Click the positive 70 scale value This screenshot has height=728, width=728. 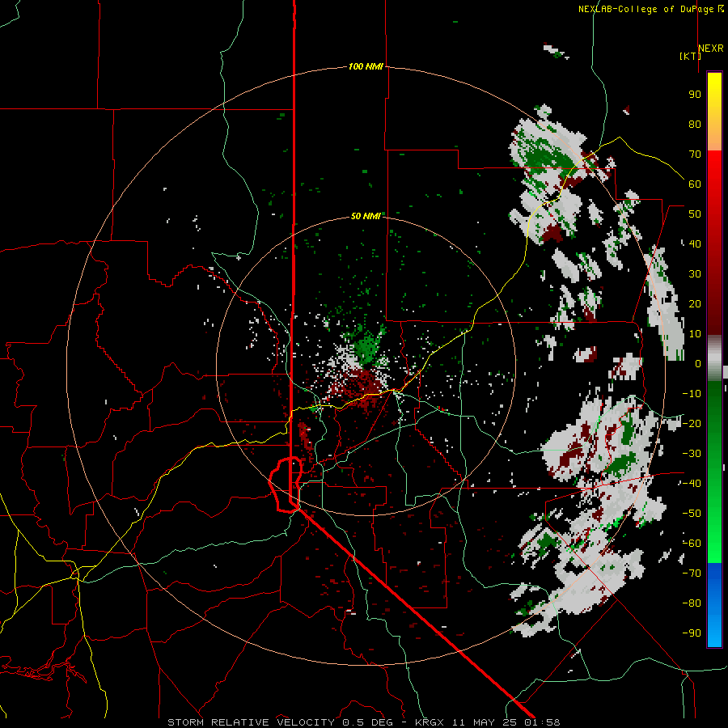click(x=695, y=154)
